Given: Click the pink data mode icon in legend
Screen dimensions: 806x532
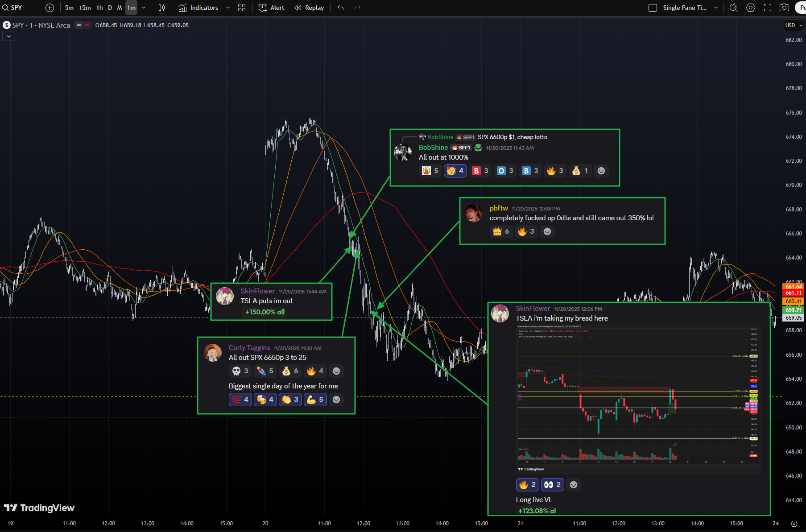Looking at the screenshot, I should coord(87,25).
